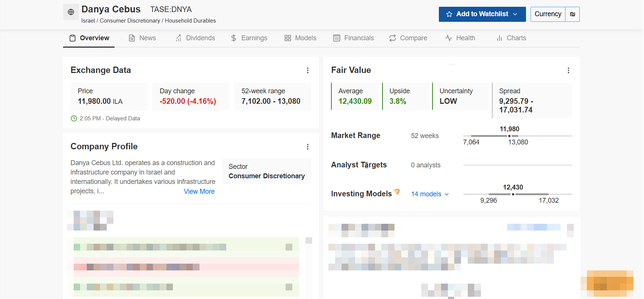Click the document icon next to News
This screenshot has width=644, height=299.
[132, 38]
